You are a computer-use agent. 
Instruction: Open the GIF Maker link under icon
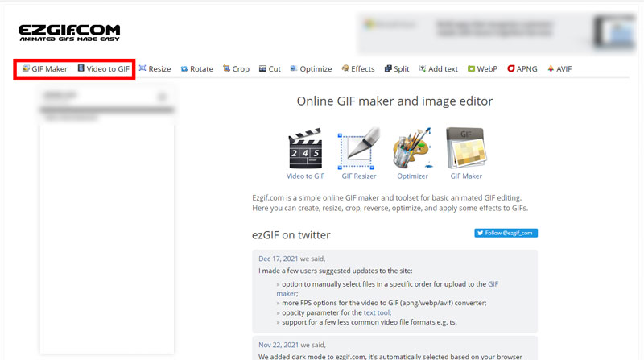pyautogui.click(x=466, y=176)
